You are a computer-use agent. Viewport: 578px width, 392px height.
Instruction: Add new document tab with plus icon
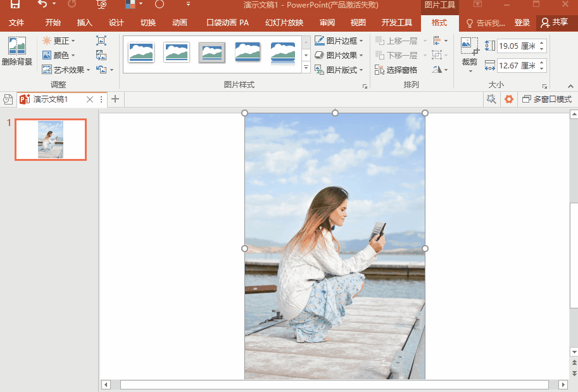pyautogui.click(x=115, y=99)
